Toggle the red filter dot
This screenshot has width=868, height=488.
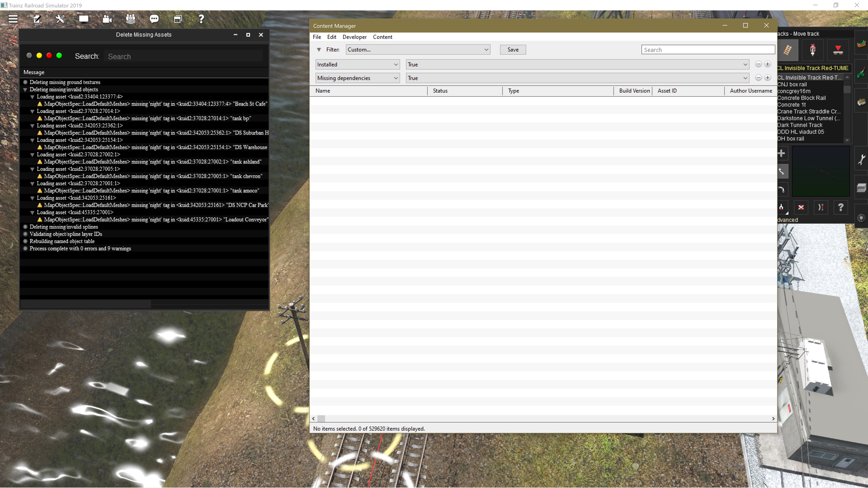(x=49, y=56)
